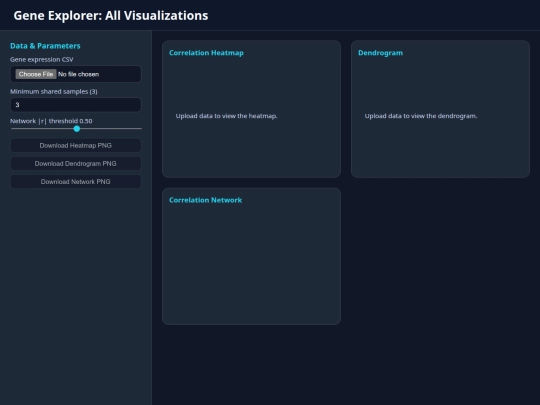540x405 pixels.
Task: Click the Network threshold slider handle
Action: point(77,128)
